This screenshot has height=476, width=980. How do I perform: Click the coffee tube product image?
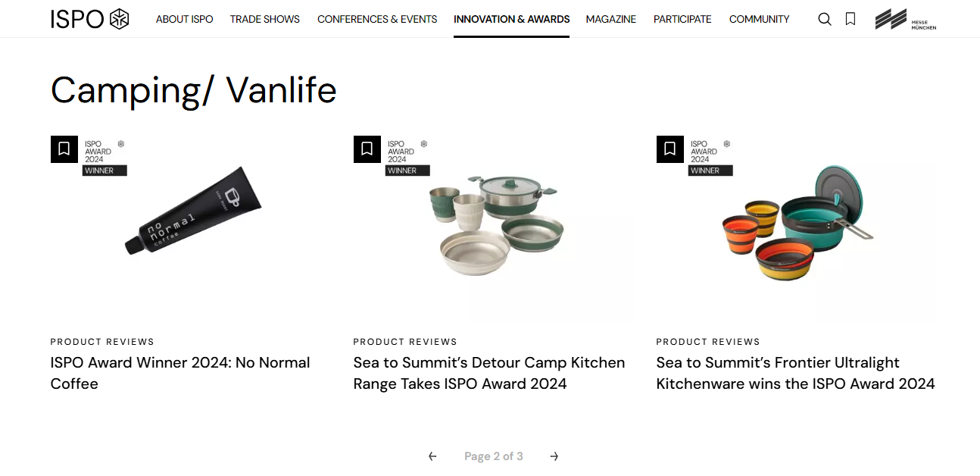pos(193,211)
